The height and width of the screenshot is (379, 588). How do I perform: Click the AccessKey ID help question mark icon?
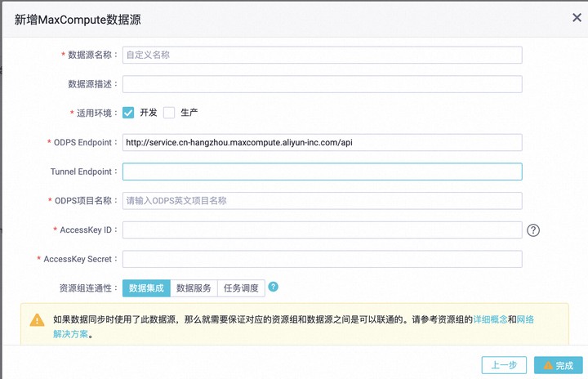[x=532, y=230]
